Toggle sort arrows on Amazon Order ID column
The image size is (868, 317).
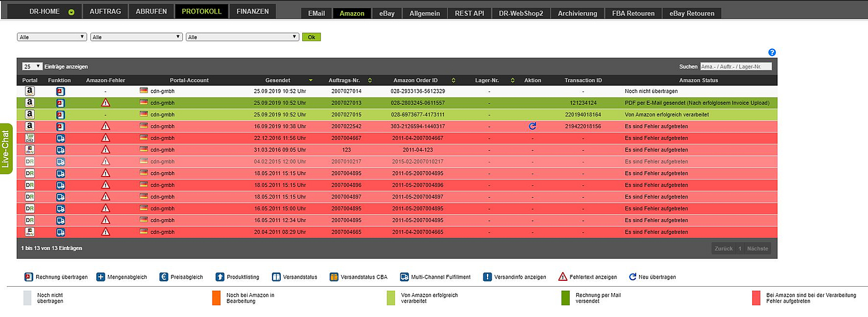(453, 80)
